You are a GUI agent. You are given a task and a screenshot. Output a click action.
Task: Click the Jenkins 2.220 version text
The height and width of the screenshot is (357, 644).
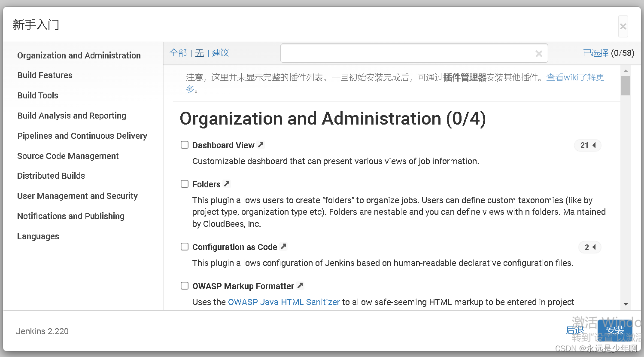43,331
